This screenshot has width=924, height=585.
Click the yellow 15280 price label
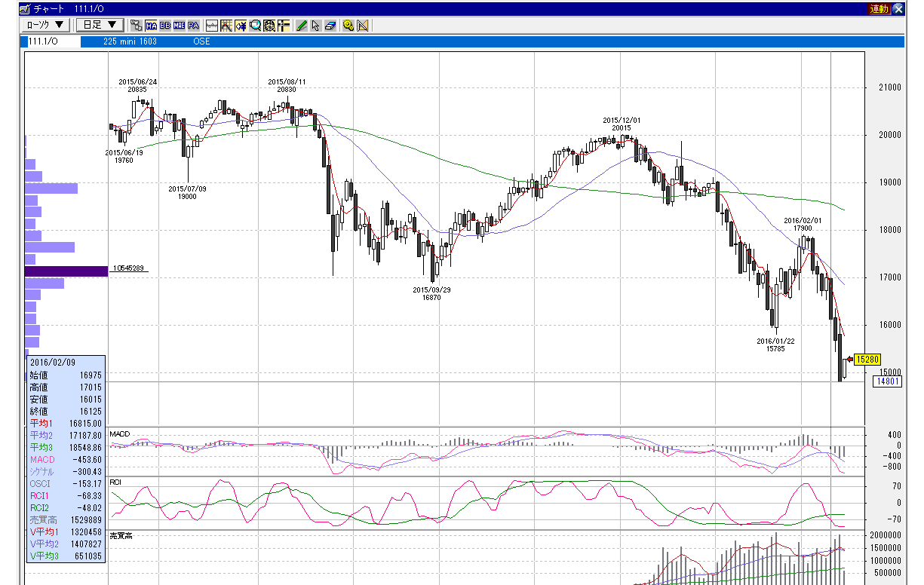[868, 360]
